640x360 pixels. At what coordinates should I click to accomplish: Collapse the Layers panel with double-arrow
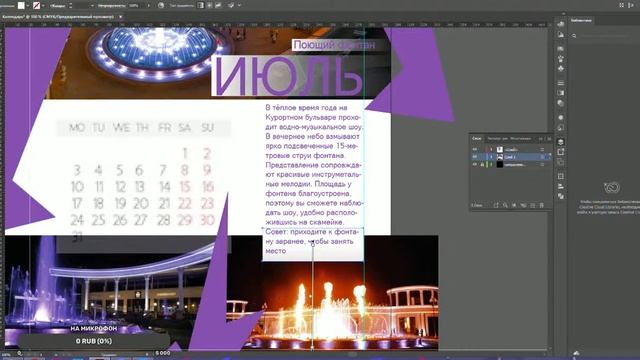click(541, 139)
